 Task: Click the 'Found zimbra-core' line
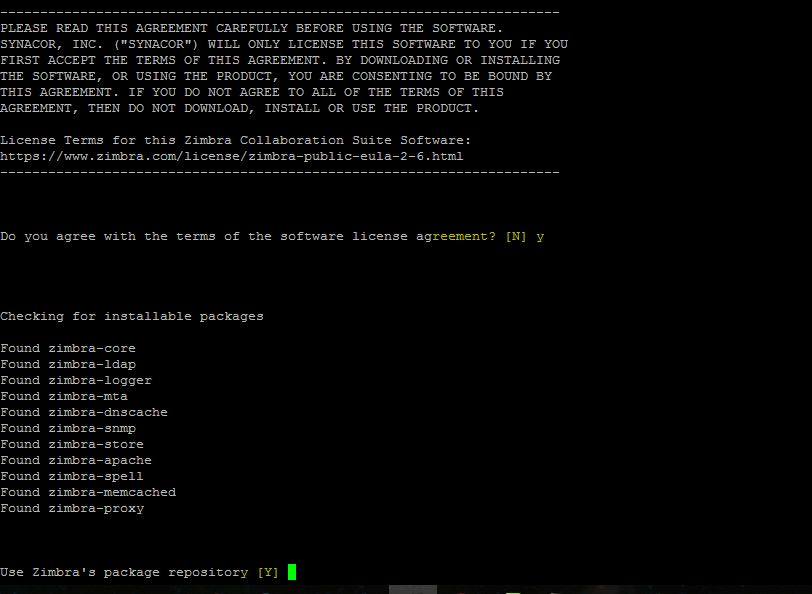[68, 349]
